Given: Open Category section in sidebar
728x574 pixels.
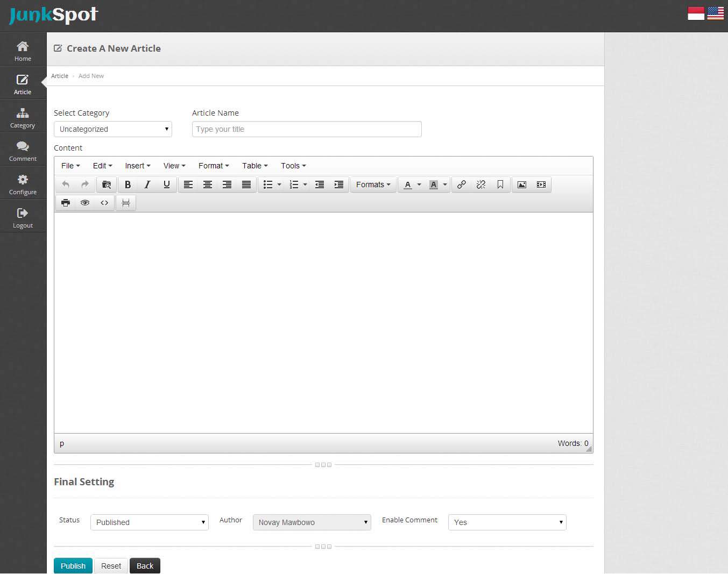Looking at the screenshot, I should [x=23, y=118].
